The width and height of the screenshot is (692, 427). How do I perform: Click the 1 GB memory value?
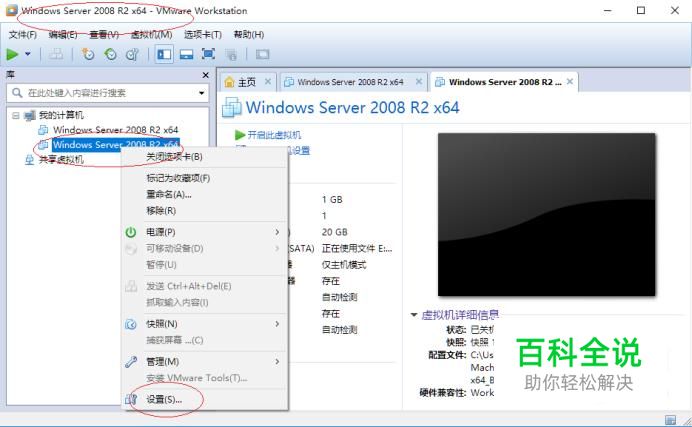[x=332, y=199]
